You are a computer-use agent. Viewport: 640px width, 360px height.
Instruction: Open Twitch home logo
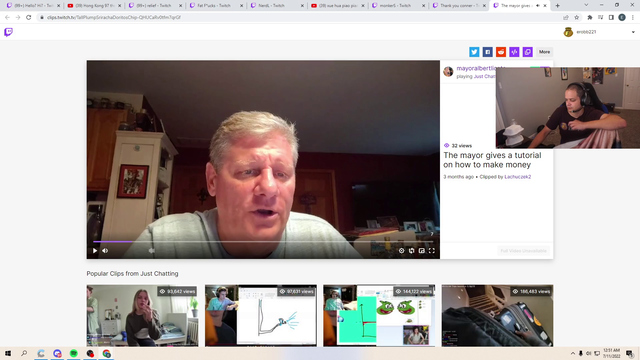9,32
